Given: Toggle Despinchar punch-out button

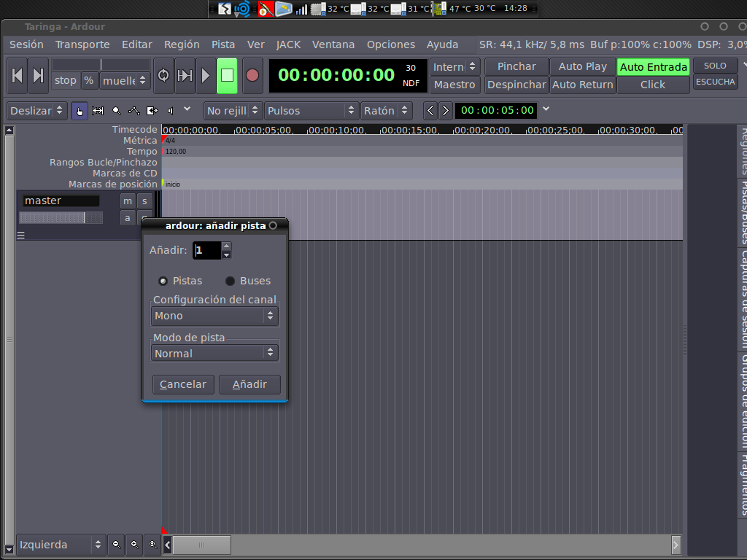Looking at the screenshot, I should (517, 85).
